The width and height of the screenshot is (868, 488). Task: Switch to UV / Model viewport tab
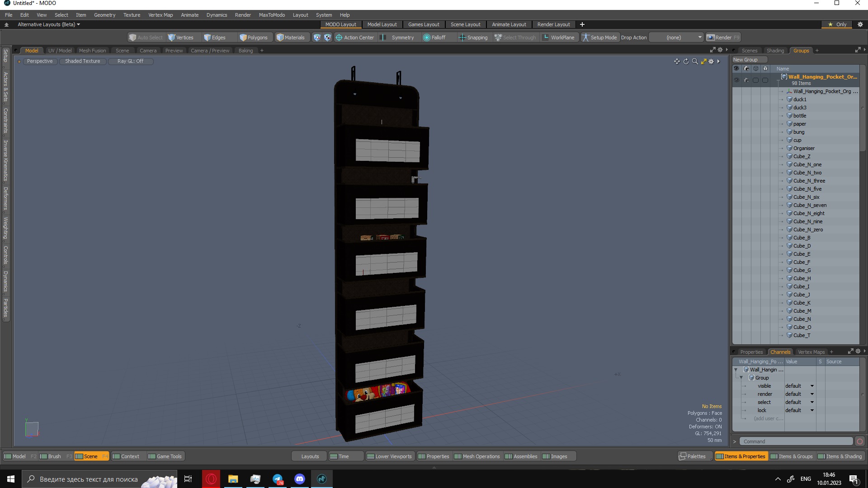60,51
